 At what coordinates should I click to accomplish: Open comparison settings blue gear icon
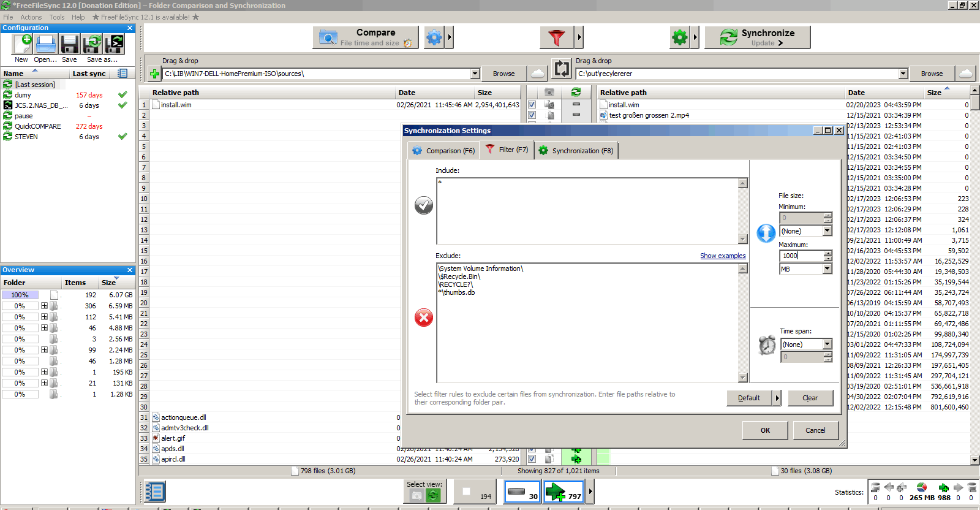(434, 37)
